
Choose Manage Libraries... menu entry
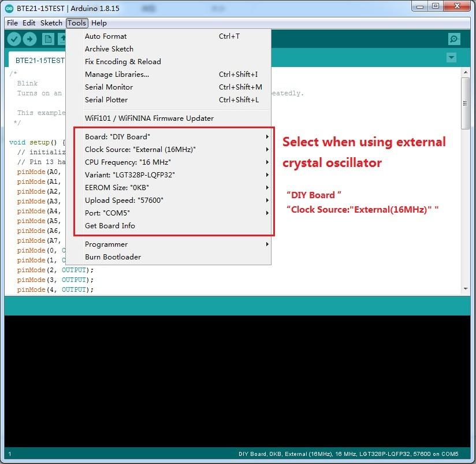pos(117,75)
